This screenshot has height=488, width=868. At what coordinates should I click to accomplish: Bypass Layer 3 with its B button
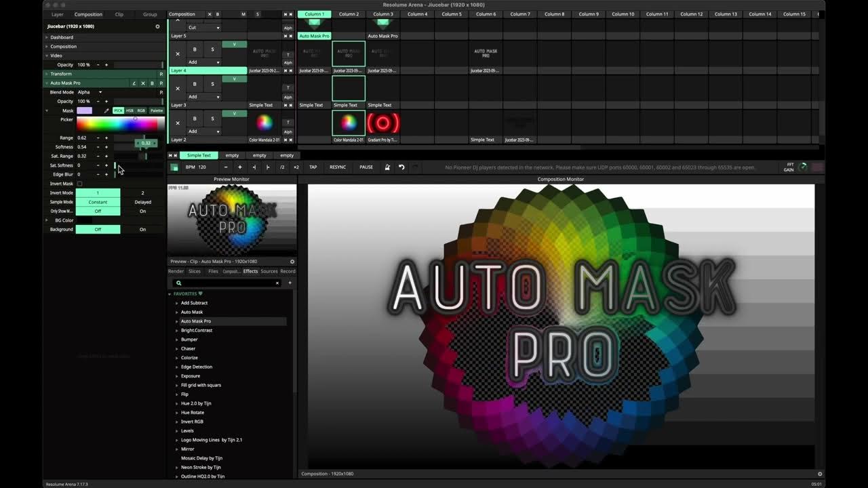tap(195, 84)
